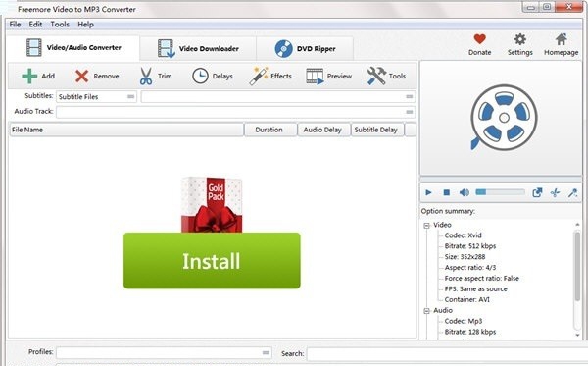The image size is (588, 366).
Task: Click the player effects wand icon
Action: coord(572,192)
